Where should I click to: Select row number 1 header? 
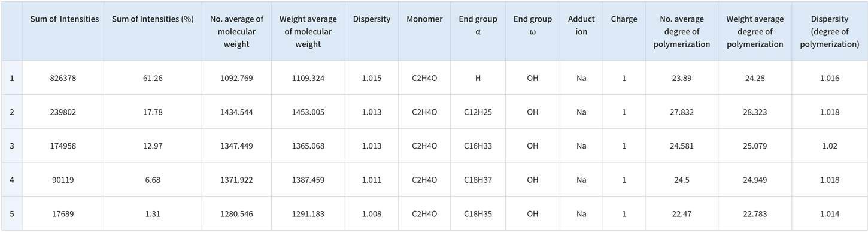(x=11, y=78)
